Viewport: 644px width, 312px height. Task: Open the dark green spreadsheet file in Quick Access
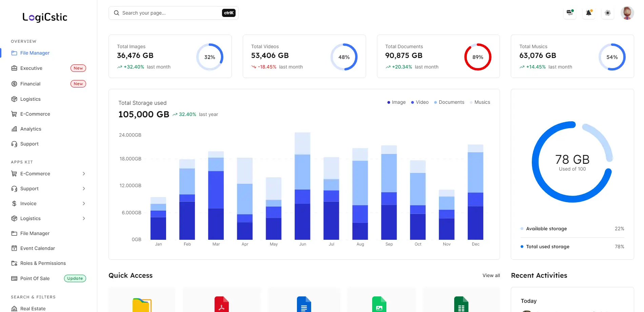click(461, 304)
